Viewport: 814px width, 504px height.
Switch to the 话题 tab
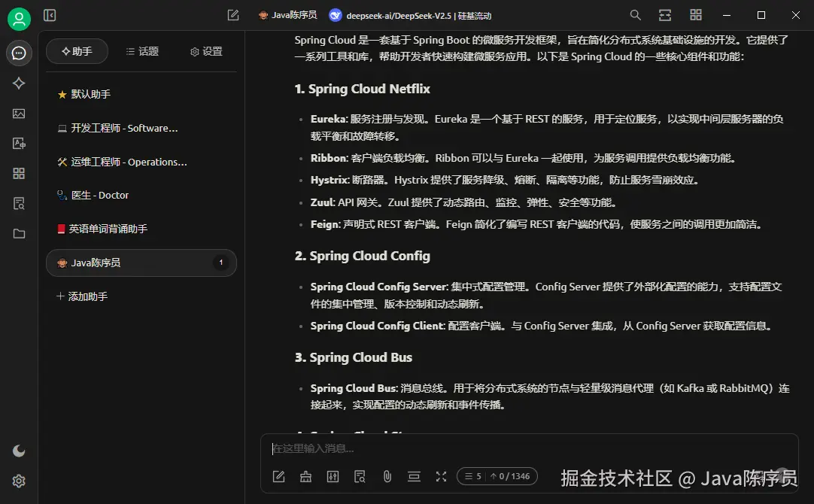(142, 51)
